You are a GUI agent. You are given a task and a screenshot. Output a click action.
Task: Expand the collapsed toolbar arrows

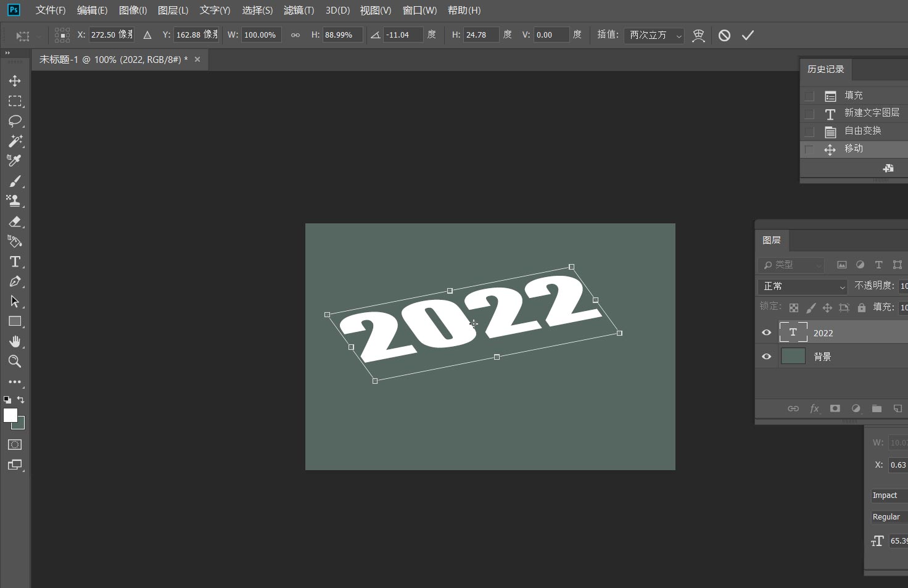7,53
